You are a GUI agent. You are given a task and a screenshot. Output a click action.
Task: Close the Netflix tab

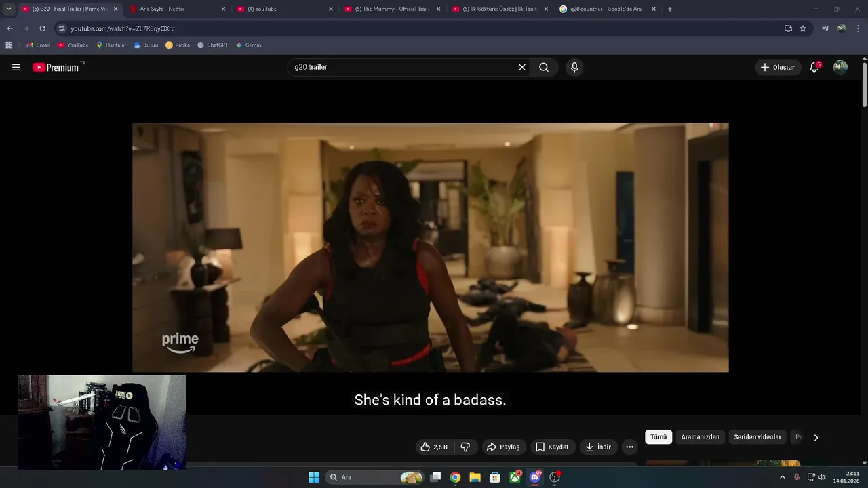tap(223, 9)
